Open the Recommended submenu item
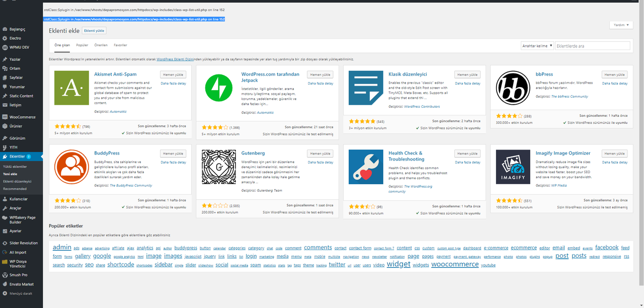This screenshot has width=644, height=308. pos(15,189)
